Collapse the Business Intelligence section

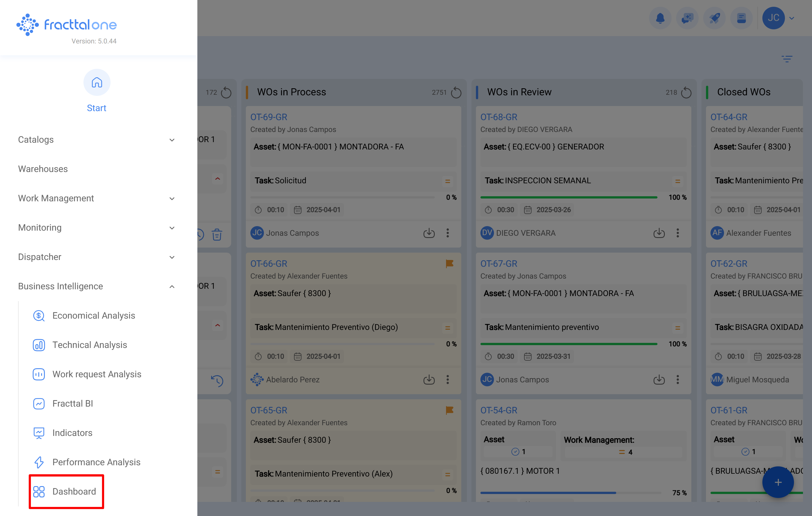(172, 286)
